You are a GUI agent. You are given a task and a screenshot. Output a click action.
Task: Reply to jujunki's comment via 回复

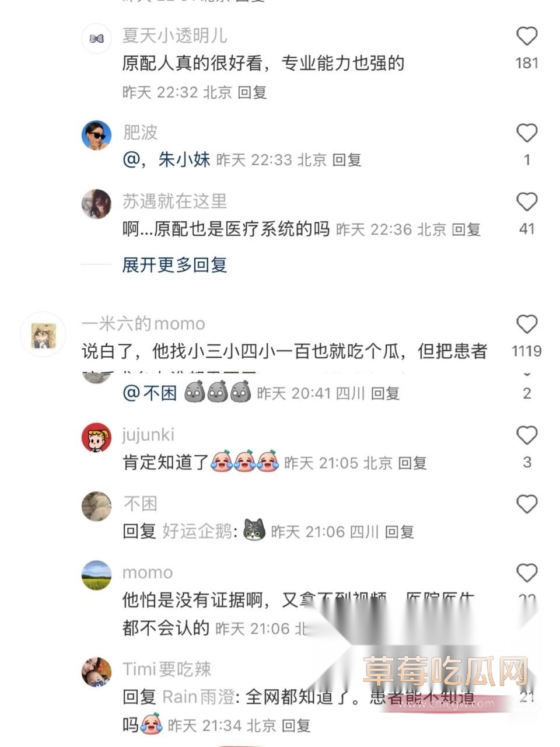point(412,463)
